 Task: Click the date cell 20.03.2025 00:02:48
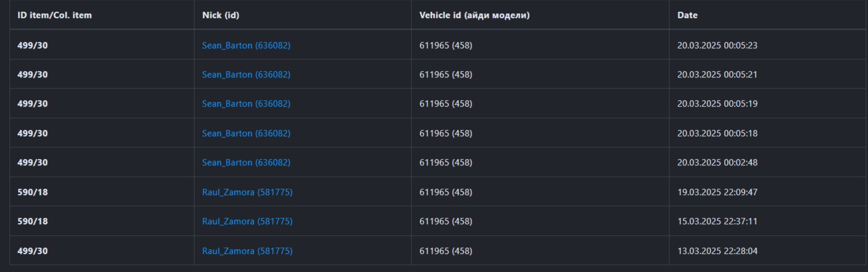pos(717,163)
